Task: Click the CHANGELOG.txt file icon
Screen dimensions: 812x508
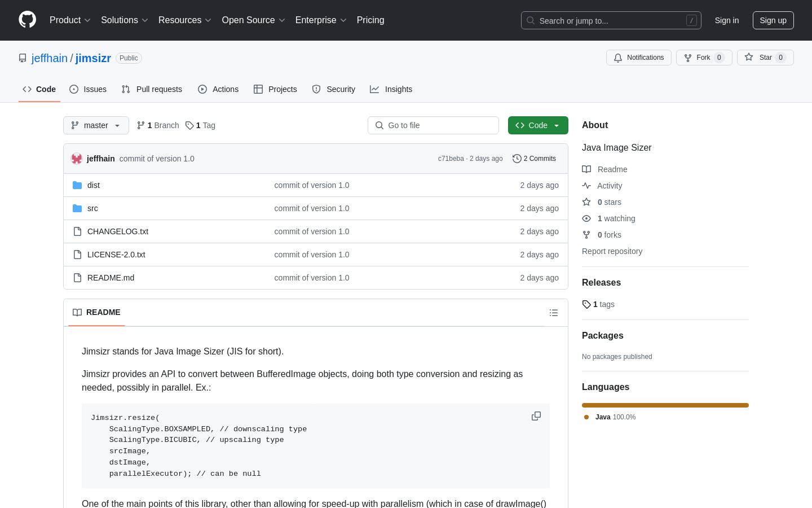Action: tap(77, 231)
